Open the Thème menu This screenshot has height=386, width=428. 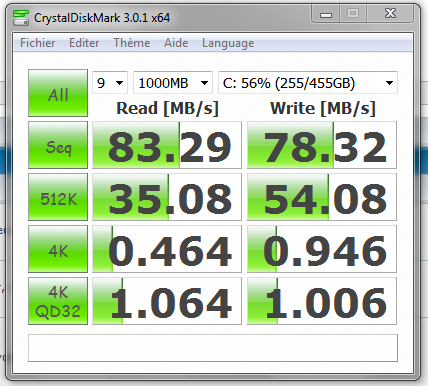pos(132,43)
